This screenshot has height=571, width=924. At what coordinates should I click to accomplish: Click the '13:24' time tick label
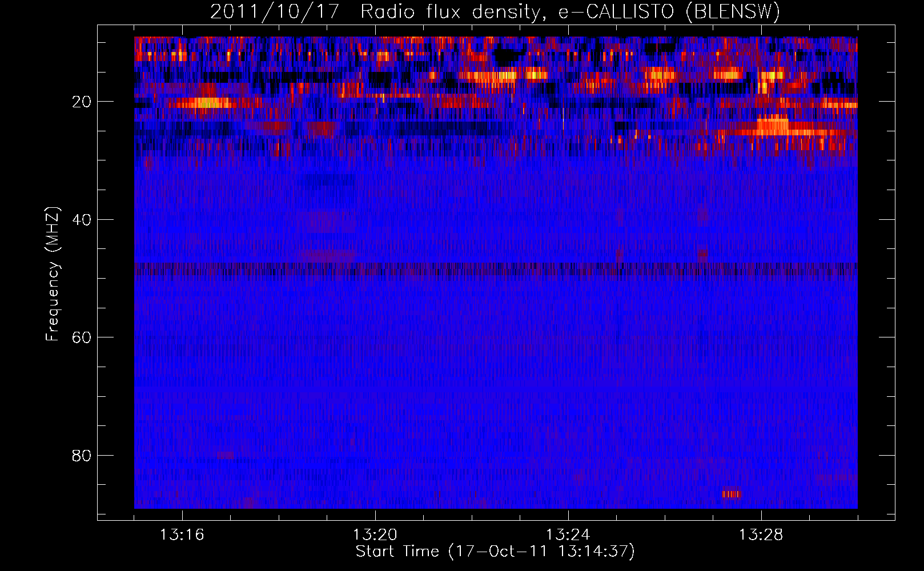568,535
